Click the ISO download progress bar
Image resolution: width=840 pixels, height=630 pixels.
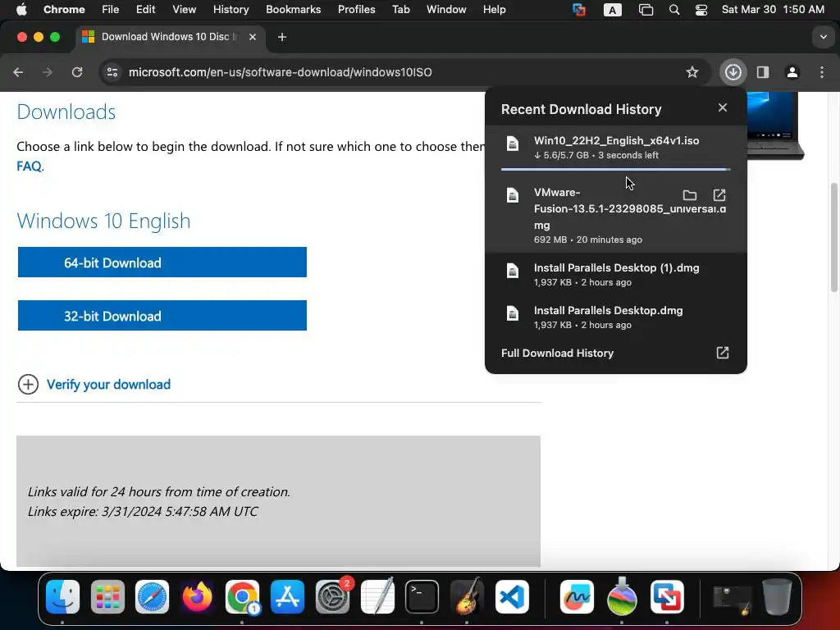pos(615,169)
